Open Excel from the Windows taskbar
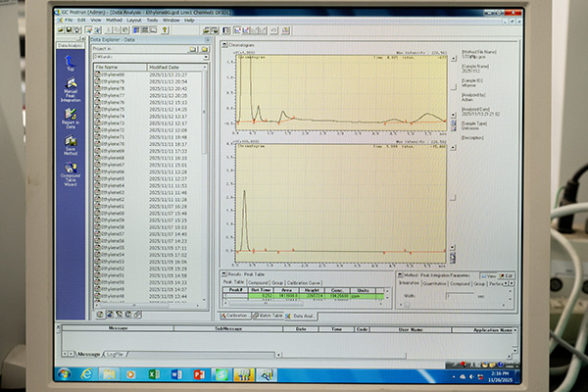This screenshot has height=392, width=588. 156,374
